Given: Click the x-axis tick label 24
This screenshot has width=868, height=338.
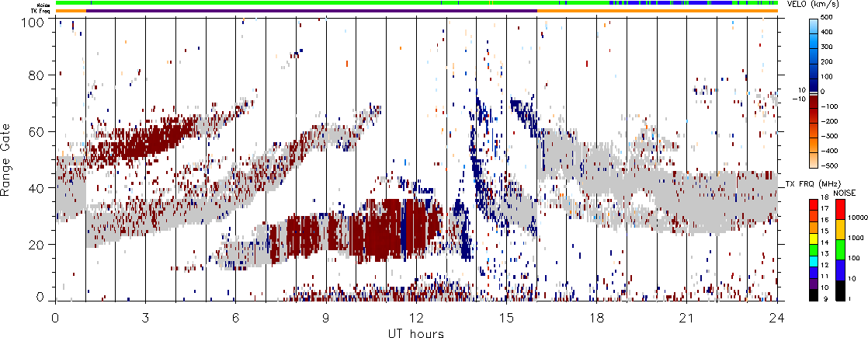Looking at the screenshot, I should click(776, 318).
